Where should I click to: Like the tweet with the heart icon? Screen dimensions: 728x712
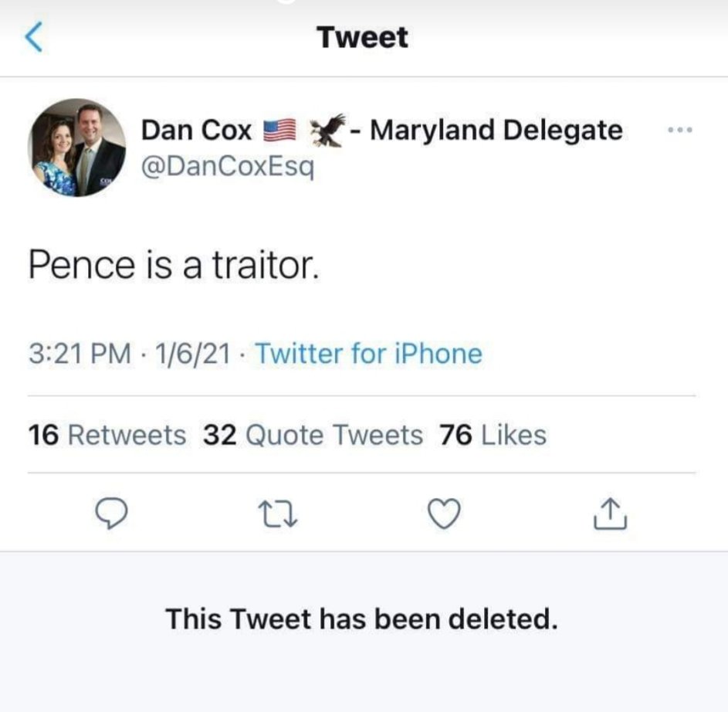click(445, 514)
